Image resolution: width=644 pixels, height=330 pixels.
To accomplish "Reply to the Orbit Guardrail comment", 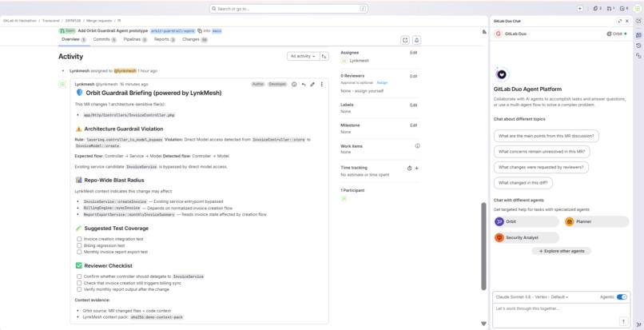I will [x=304, y=84].
